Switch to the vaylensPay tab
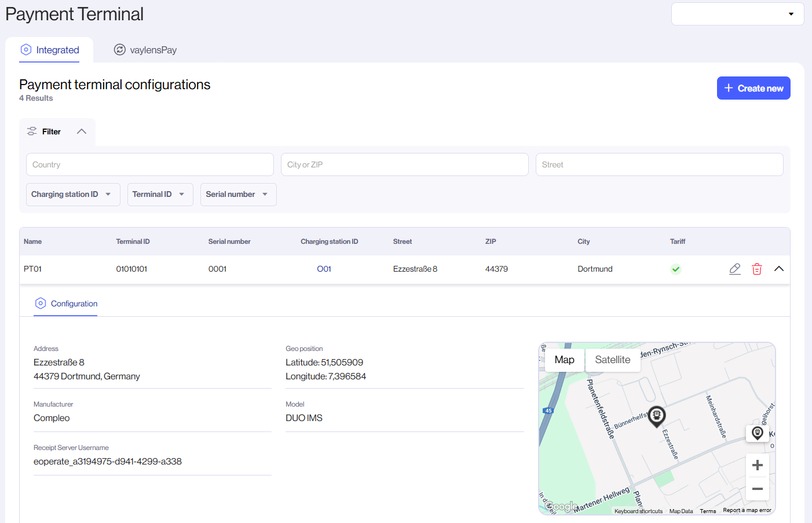Viewport: 812px width, 523px height. pyautogui.click(x=145, y=50)
